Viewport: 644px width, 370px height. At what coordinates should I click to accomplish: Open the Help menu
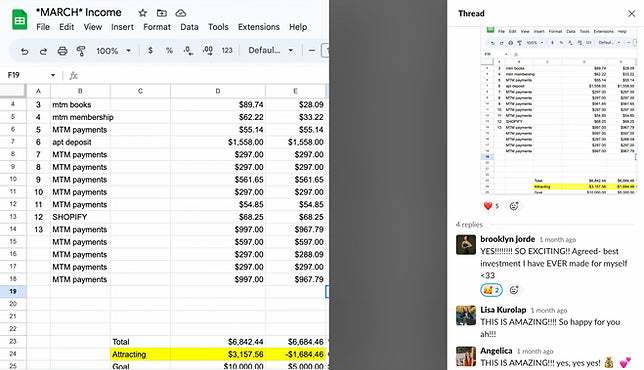[x=298, y=27]
